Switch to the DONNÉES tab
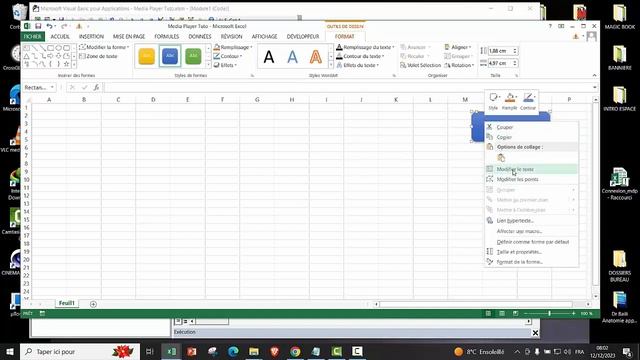The width and height of the screenshot is (640, 360). pyautogui.click(x=200, y=36)
